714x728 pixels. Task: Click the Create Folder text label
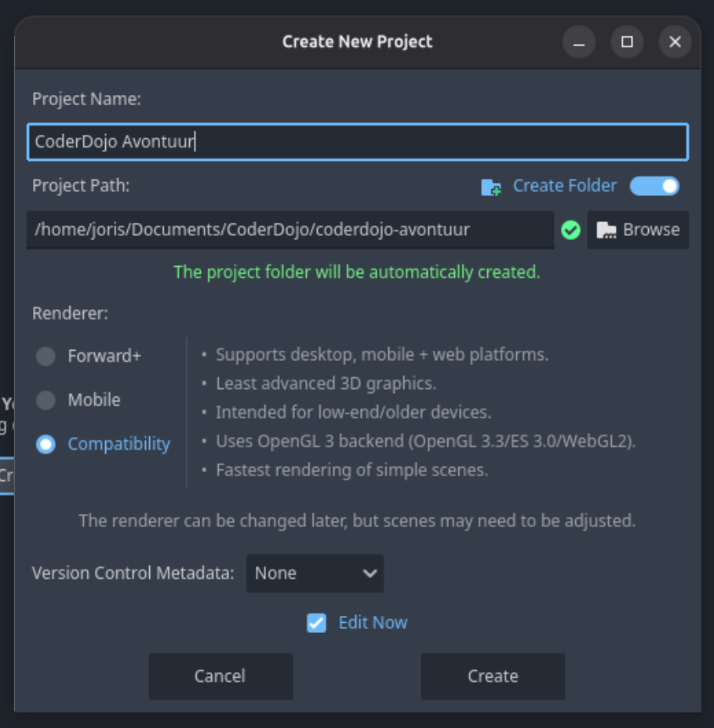(564, 186)
